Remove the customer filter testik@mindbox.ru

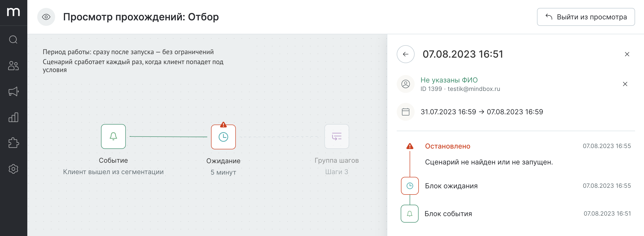pyautogui.click(x=625, y=84)
